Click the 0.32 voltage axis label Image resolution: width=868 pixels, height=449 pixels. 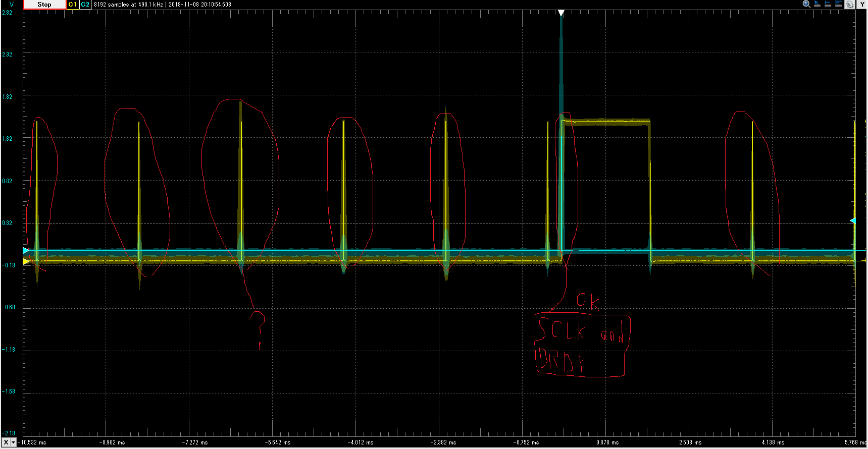7,223
